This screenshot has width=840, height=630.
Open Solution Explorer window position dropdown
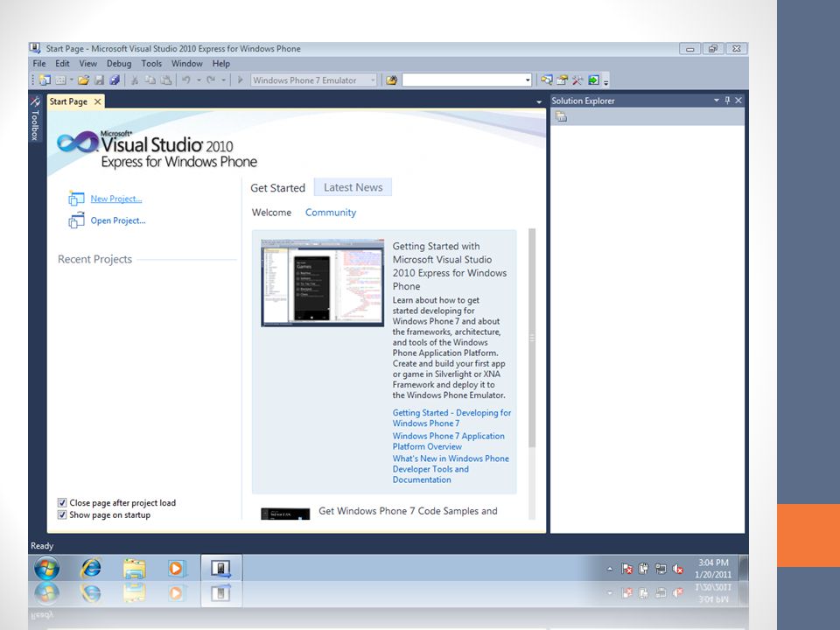coord(717,100)
